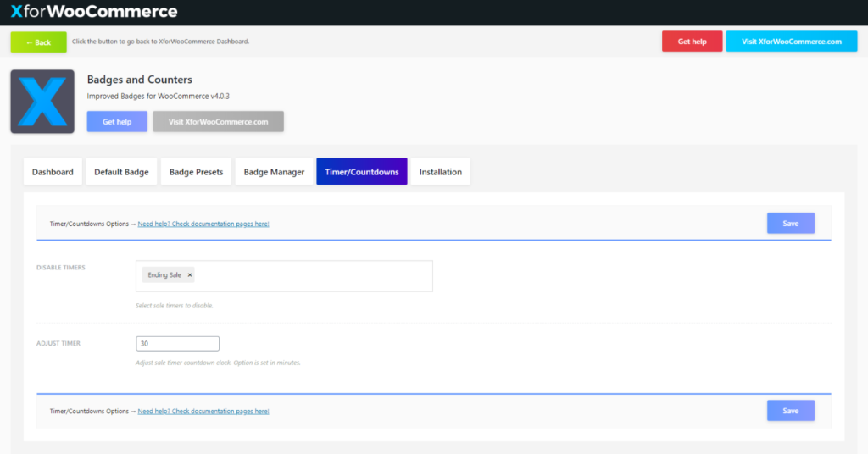Switch to the Dashboard tab
868x454 pixels.
[x=53, y=171]
